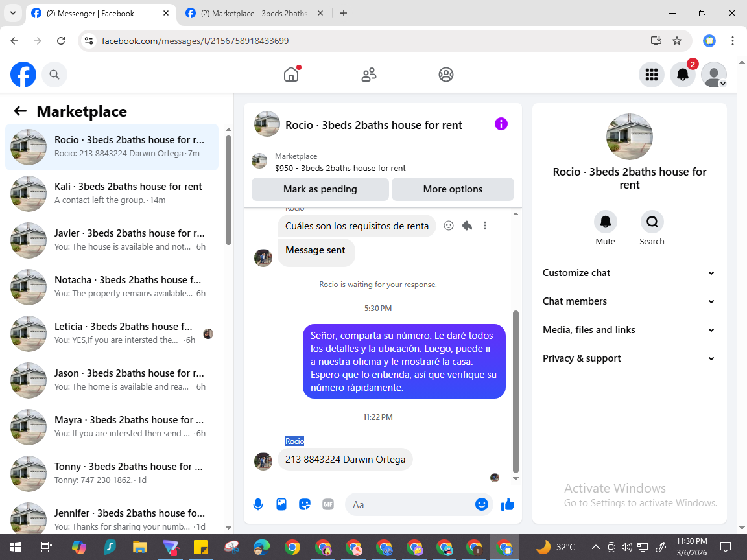Image resolution: width=747 pixels, height=560 pixels.
Task: Open a new browser tab
Action: pos(344,14)
